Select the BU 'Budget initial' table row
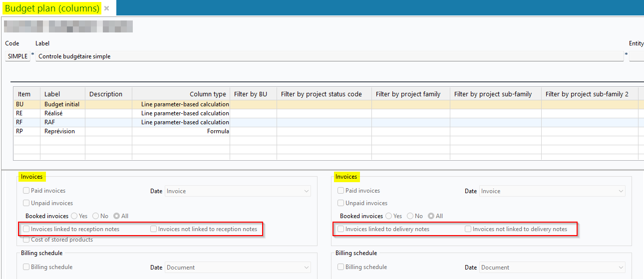Viewport: 644px width, 279px height. [62, 104]
